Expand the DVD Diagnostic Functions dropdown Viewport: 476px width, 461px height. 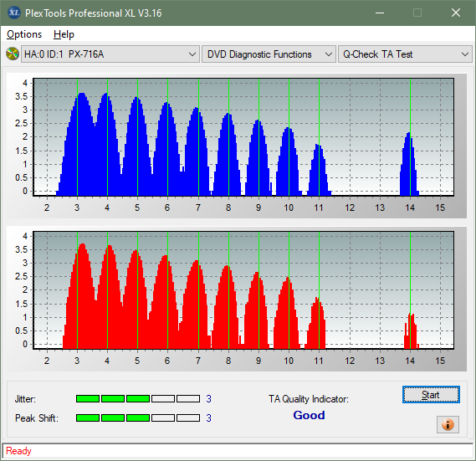(269, 54)
